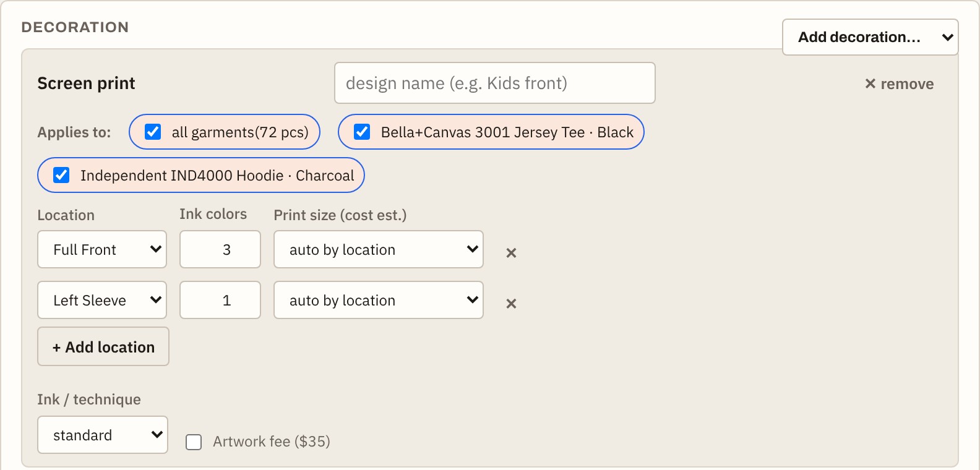Click the DECORATION section title
Image resolution: width=980 pixels, height=470 pixels.
[x=75, y=27]
